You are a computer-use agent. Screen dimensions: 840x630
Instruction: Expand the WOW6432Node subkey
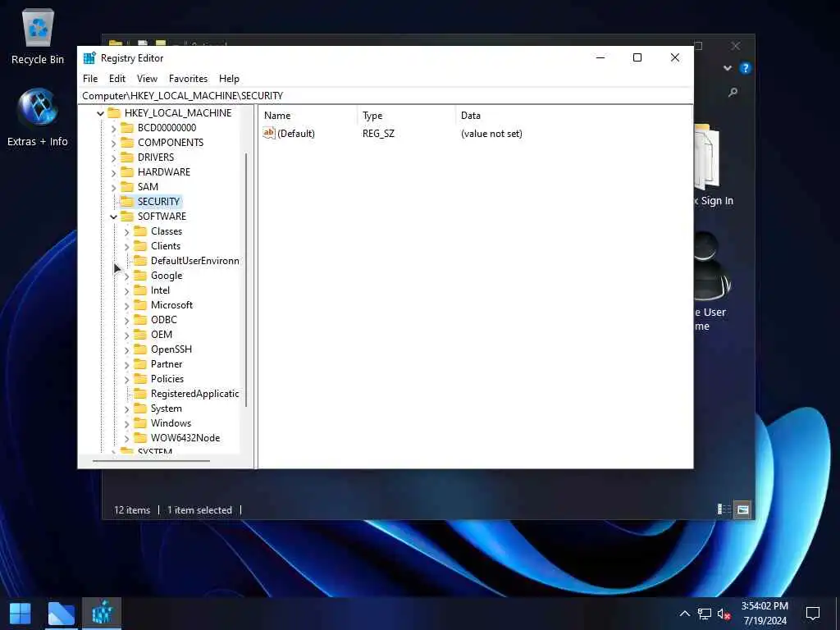(x=126, y=439)
